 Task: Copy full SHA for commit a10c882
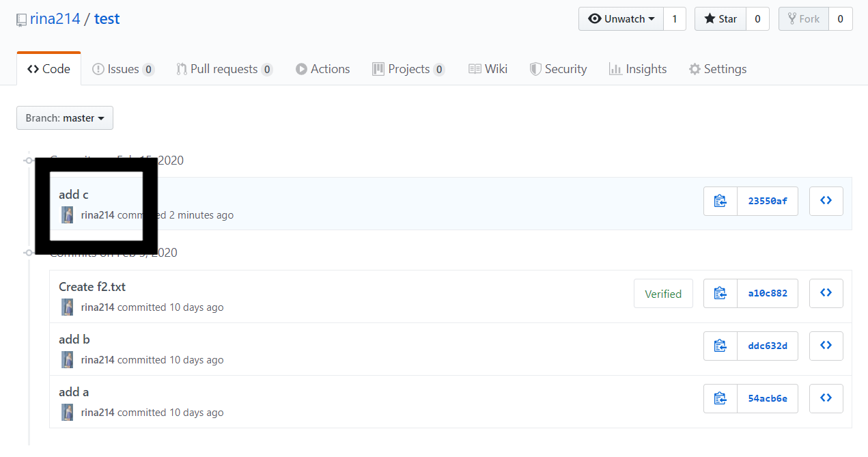click(x=720, y=293)
